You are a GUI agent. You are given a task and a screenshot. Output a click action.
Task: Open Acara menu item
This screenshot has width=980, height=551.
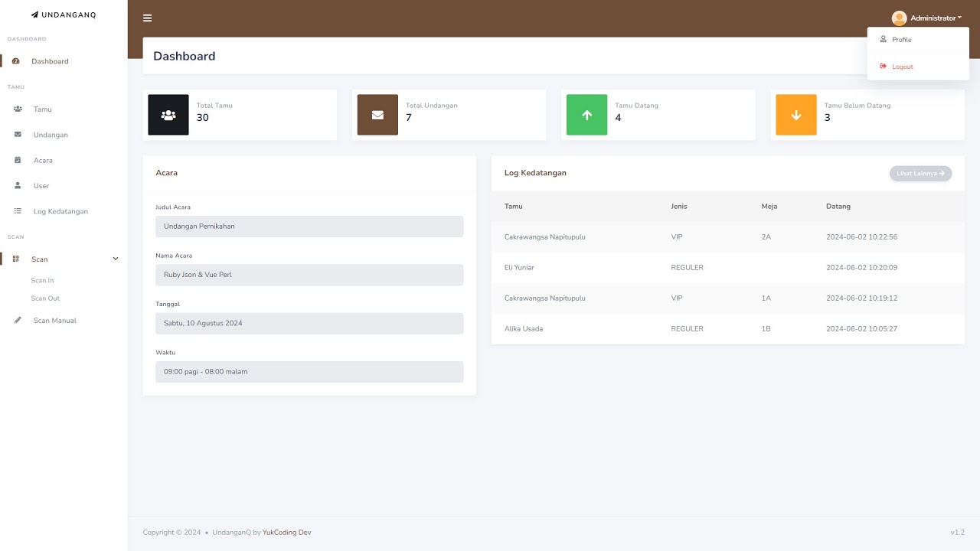43,160
